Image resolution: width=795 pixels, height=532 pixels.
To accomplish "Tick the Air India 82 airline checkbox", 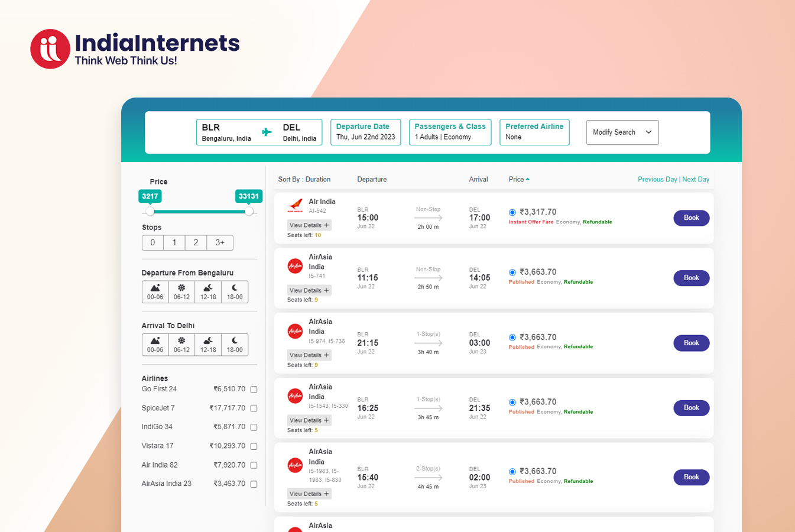I will pyautogui.click(x=254, y=465).
